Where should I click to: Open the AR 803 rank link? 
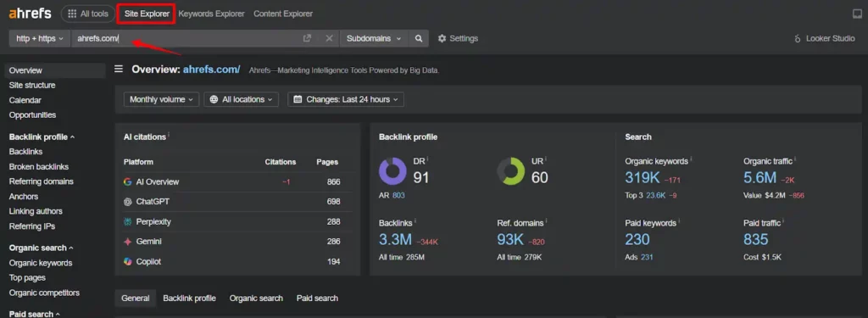click(x=398, y=196)
